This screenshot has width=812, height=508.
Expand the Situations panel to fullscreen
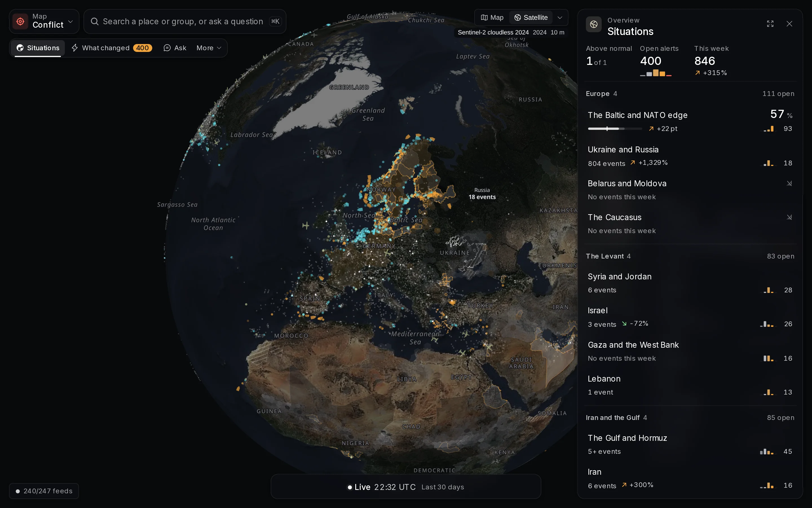pyautogui.click(x=770, y=24)
